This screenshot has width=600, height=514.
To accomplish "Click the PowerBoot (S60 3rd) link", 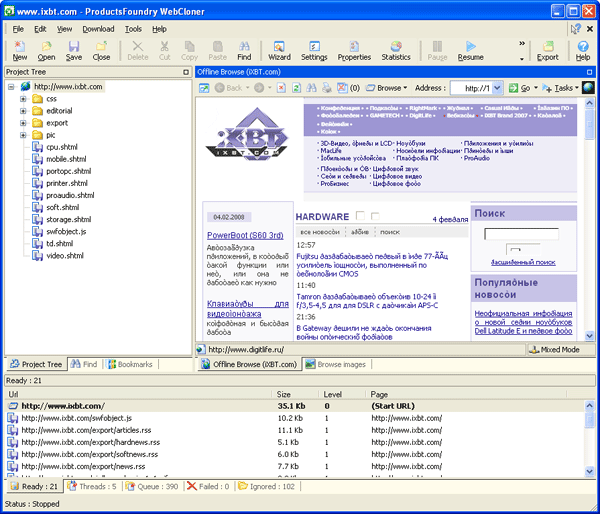I will pos(246,235).
